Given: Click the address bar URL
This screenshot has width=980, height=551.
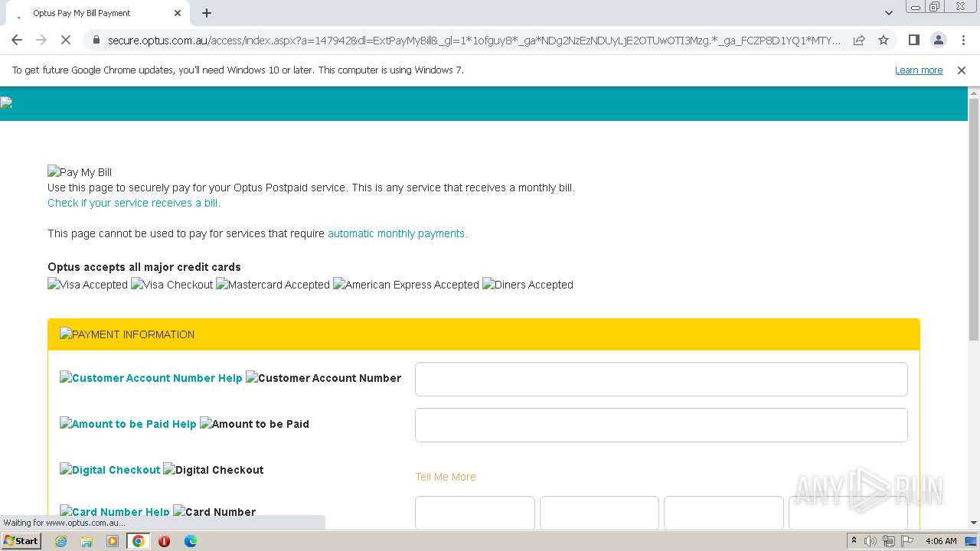Looking at the screenshot, I should [x=474, y=41].
